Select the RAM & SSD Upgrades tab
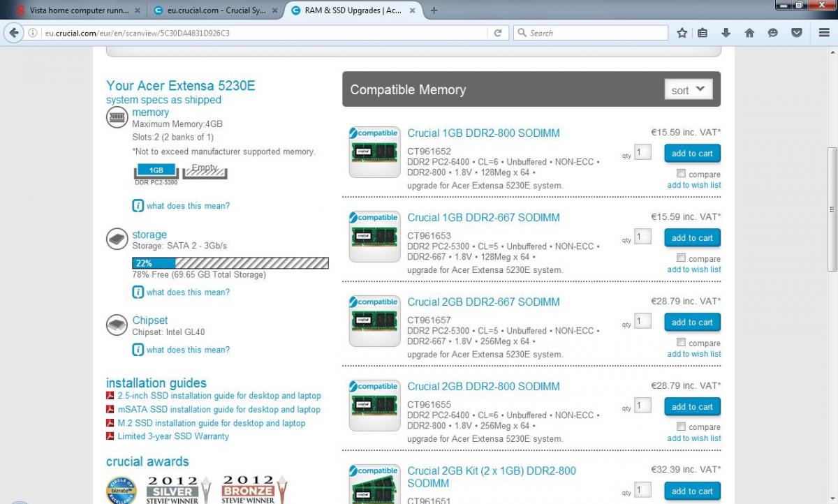Image resolution: width=838 pixels, height=504 pixels. point(353,10)
